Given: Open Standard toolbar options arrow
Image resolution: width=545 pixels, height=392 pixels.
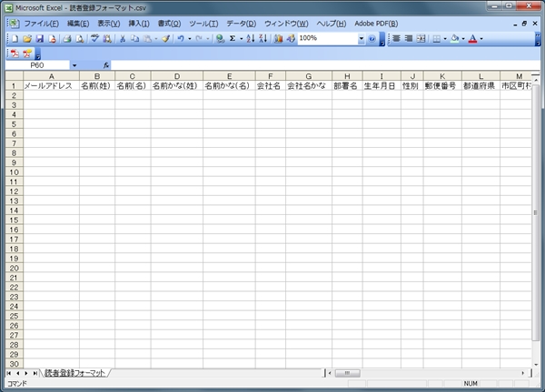Looking at the screenshot, I should coord(382,39).
